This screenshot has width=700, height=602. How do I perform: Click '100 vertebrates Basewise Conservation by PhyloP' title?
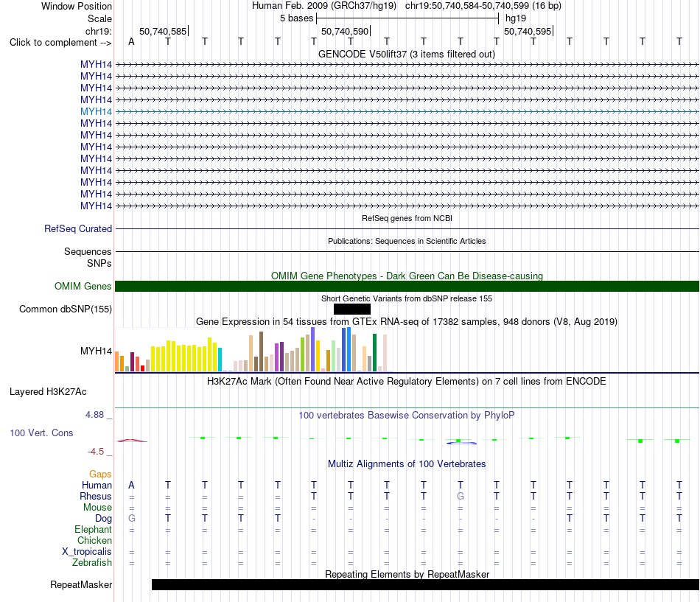[x=407, y=416]
